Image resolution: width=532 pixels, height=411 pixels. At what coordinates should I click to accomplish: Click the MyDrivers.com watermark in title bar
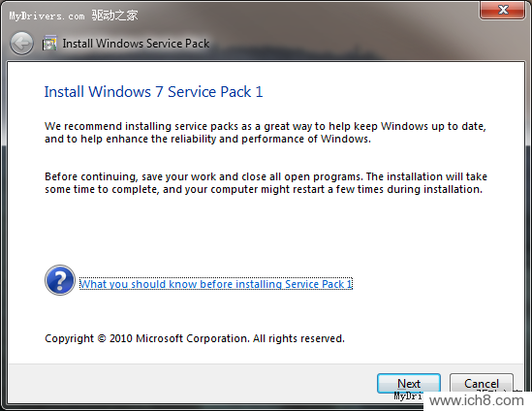[47, 16]
